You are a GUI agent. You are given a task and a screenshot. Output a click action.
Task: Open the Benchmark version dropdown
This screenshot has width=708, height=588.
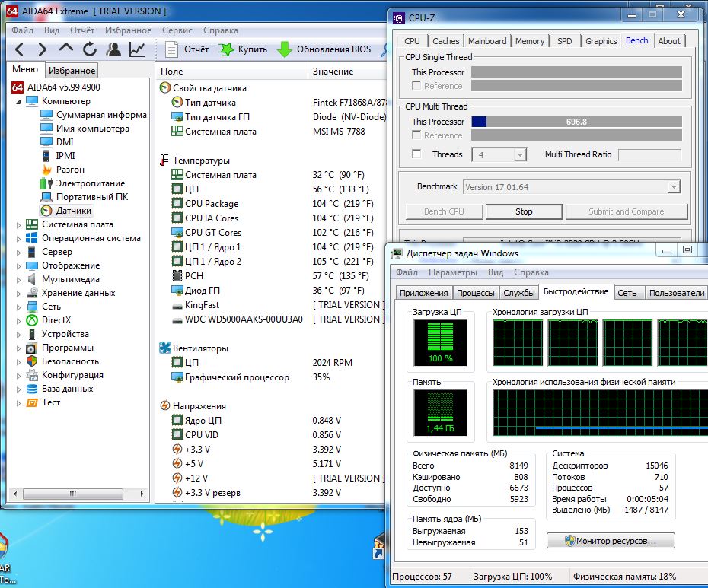tap(673, 187)
